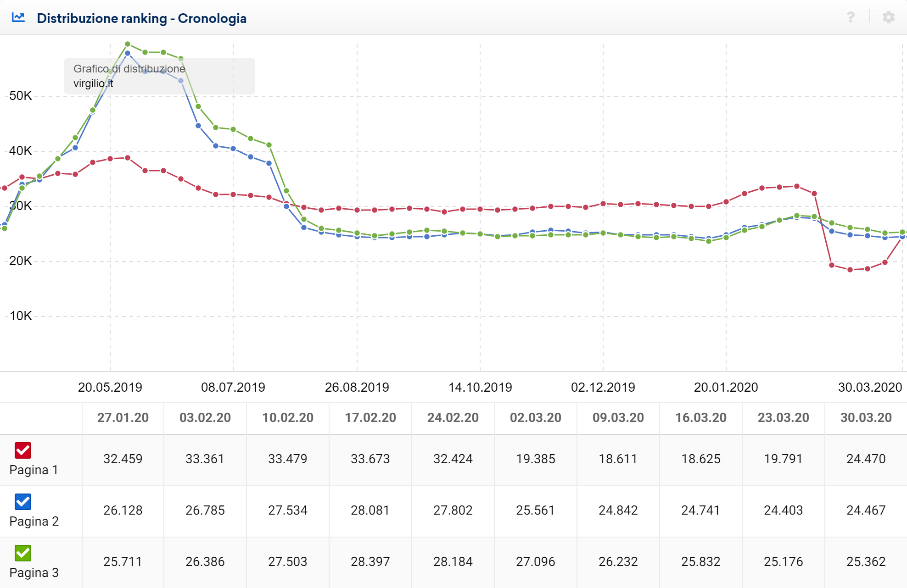Click the Pagina 2 row label
This screenshot has width=907, height=588.
(x=34, y=521)
